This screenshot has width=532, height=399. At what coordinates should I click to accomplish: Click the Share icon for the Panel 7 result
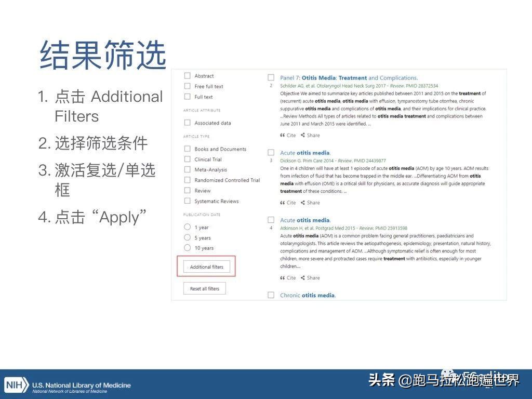(310, 135)
